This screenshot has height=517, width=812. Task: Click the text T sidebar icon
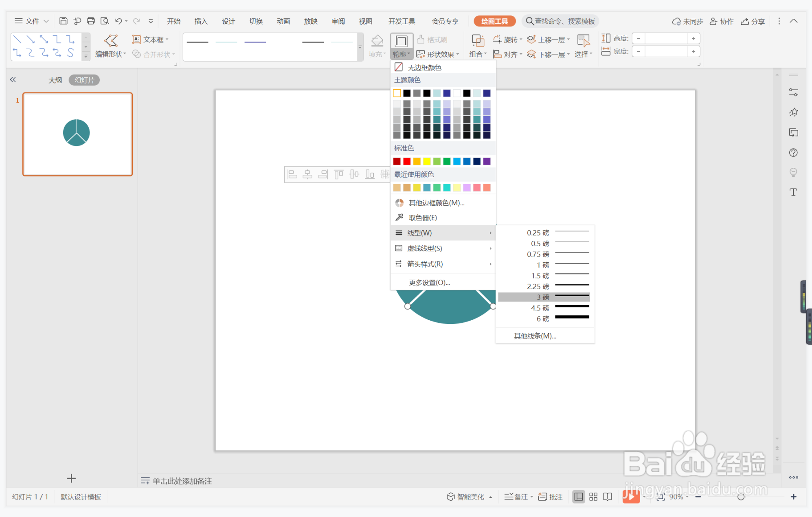pyautogui.click(x=793, y=192)
